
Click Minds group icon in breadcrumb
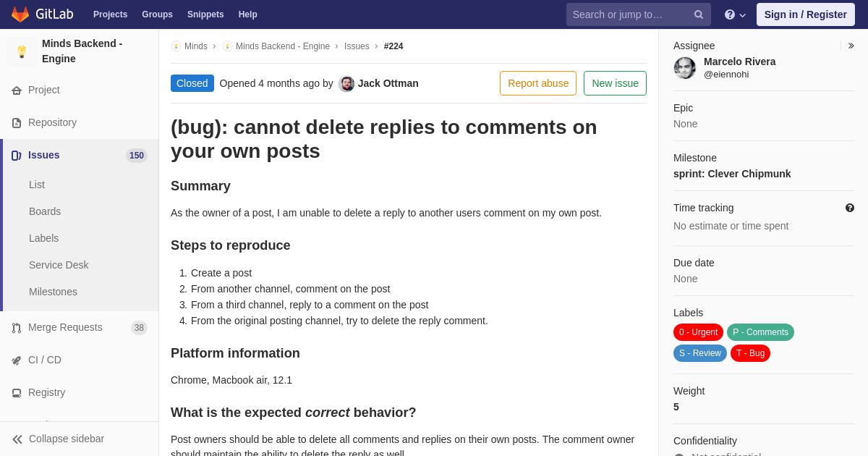[176, 46]
